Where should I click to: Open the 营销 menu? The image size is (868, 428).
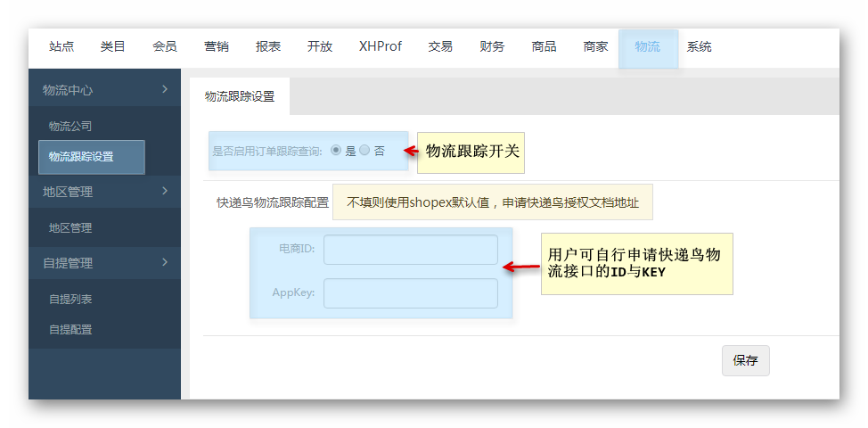(x=217, y=46)
